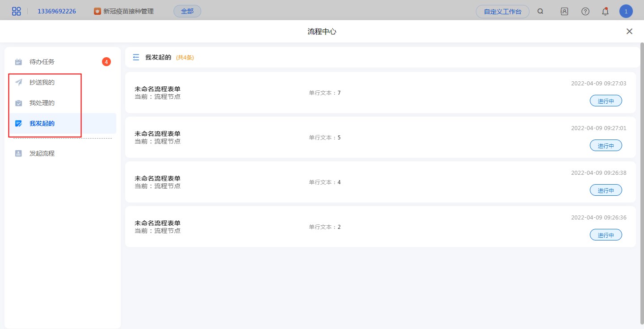This screenshot has height=329, width=644.
Task: Close the 流程中心 panel
Action: click(629, 31)
